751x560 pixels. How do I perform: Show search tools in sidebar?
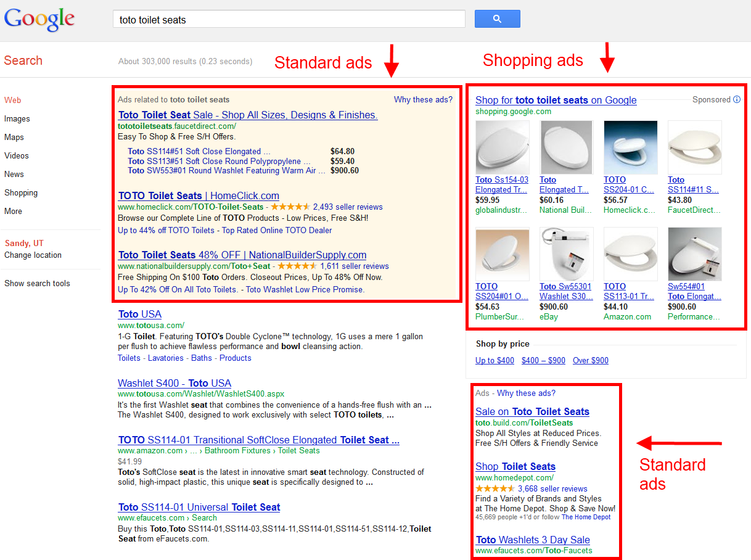point(37,283)
